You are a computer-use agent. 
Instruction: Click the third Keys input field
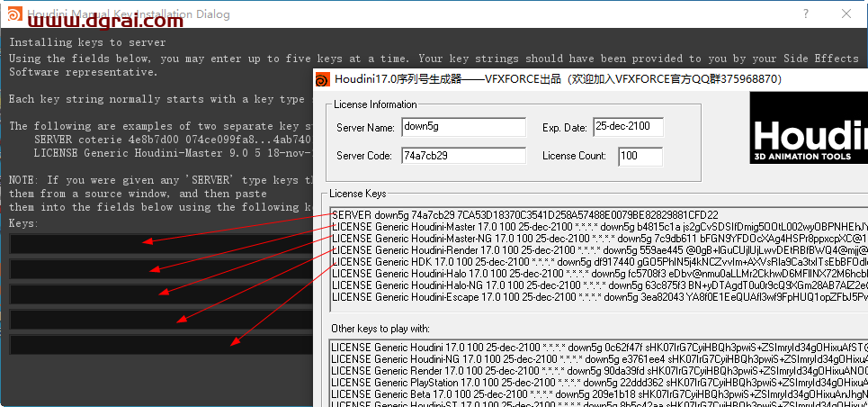point(162,294)
